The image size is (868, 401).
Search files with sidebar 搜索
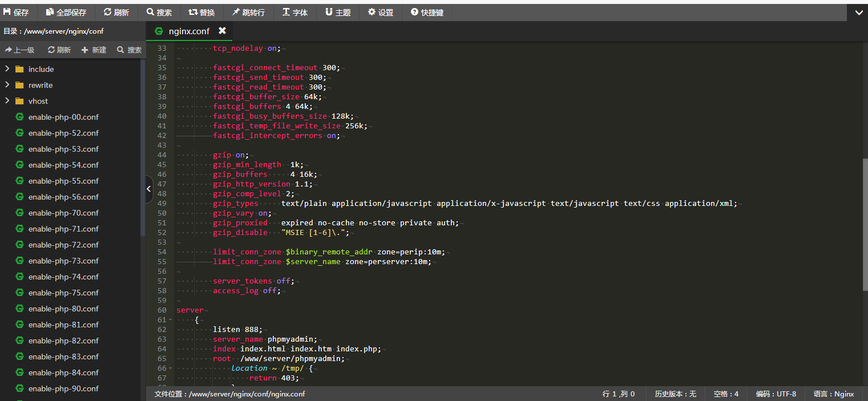(x=130, y=50)
